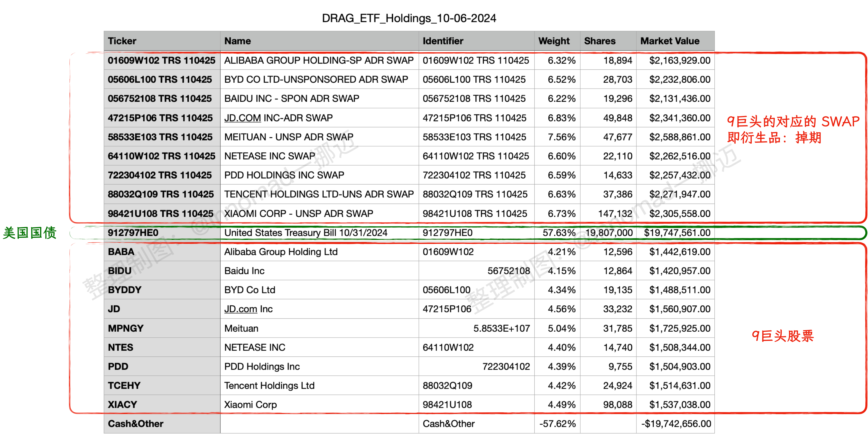Click the Ticker column header
The width and height of the screenshot is (868, 443).
click(162, 41)
